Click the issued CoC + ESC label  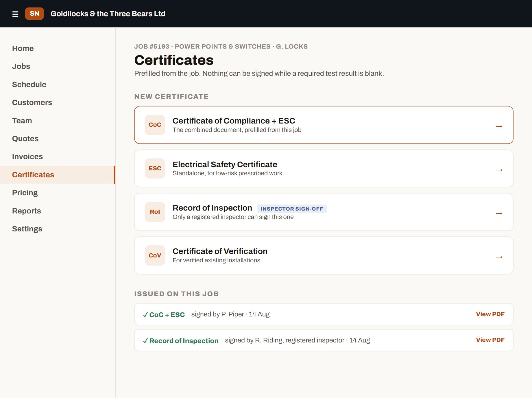[167, 315]
